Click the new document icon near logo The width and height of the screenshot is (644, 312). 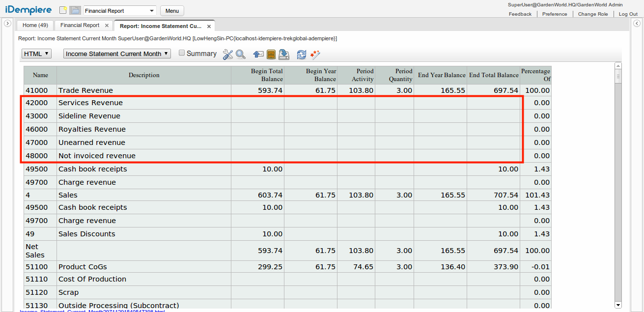(63, 10)
